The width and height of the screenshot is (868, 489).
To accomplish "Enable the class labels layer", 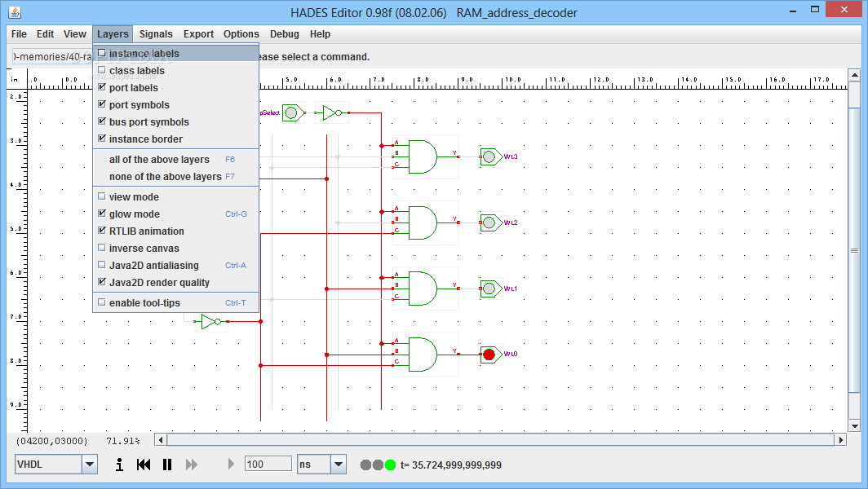I will pyautogui.click(x=175, y=71).
